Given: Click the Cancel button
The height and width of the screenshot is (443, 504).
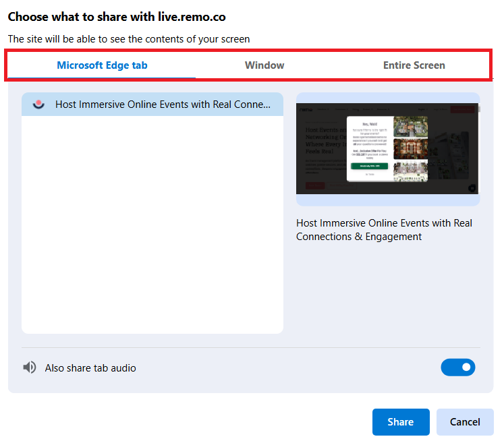Looking at the screenshot, I should (465, 422).
